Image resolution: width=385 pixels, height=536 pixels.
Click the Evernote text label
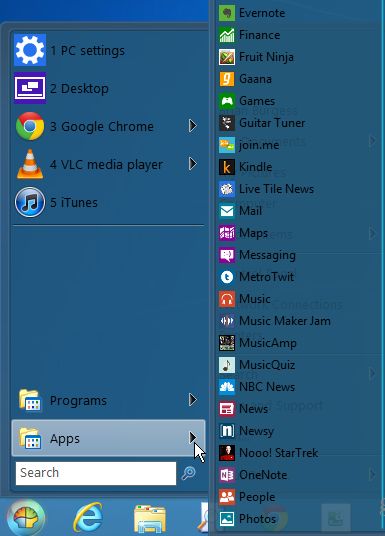coord(262,13)
